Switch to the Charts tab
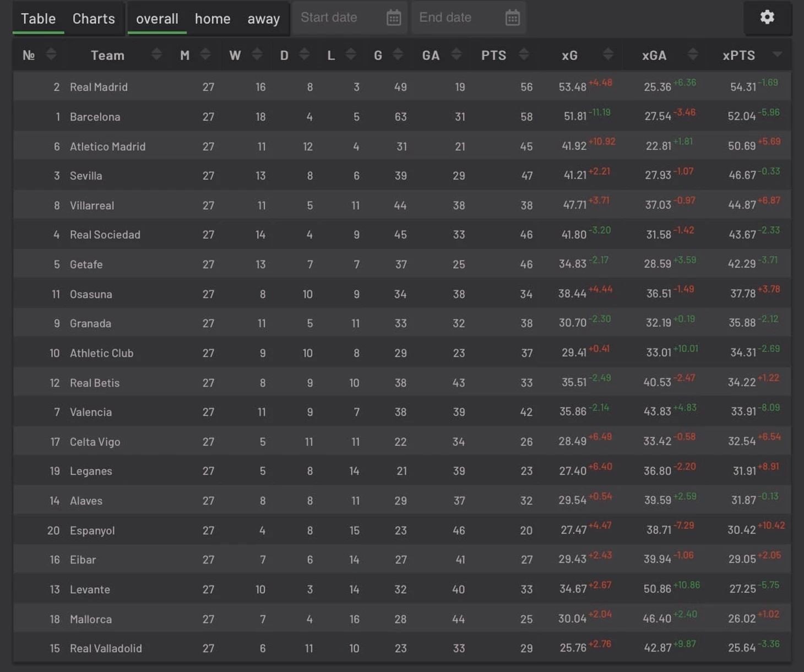 click(x=94, y=19)
